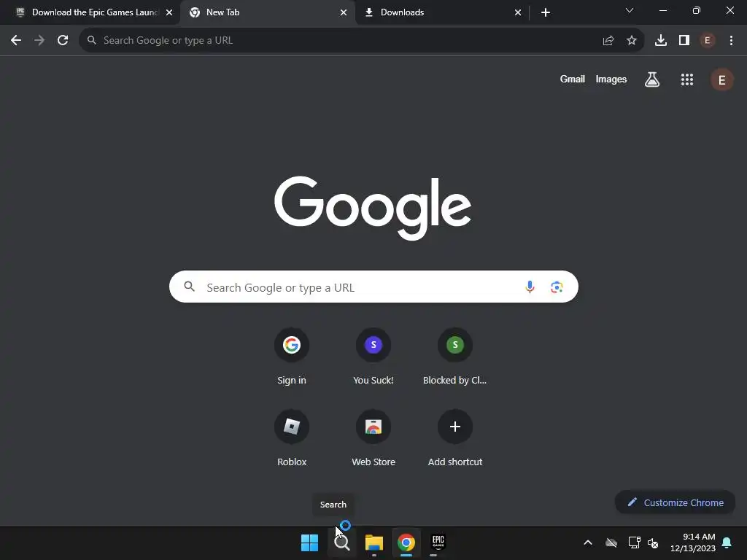Screen dimensions: 747x560
Task: Go back using the browser back arrow
Action: coord(16,41)
